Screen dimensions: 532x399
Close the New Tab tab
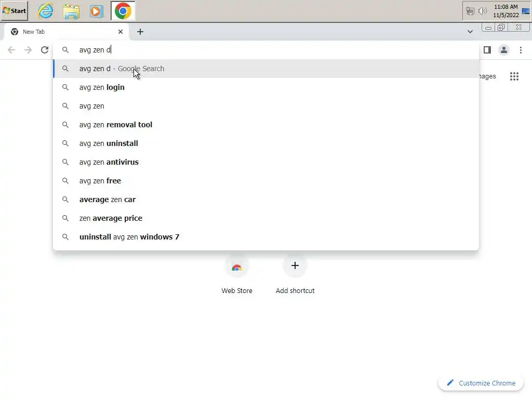click(x=121, y=32)
